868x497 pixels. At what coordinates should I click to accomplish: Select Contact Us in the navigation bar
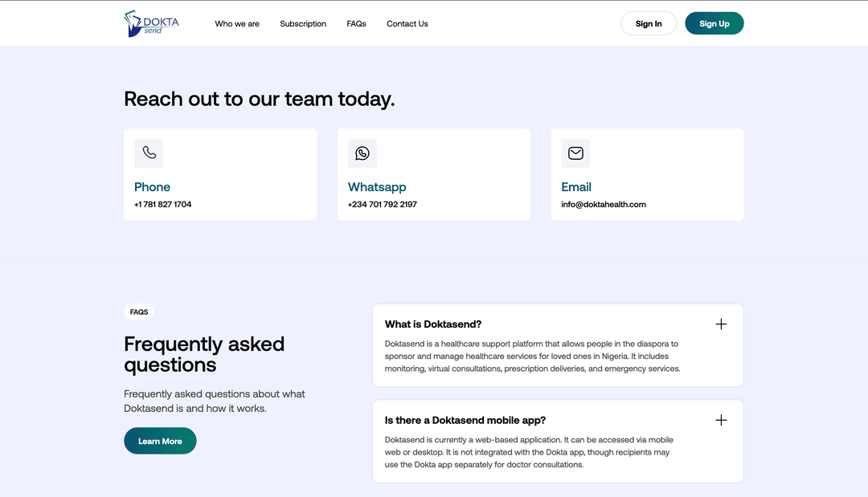407,24
